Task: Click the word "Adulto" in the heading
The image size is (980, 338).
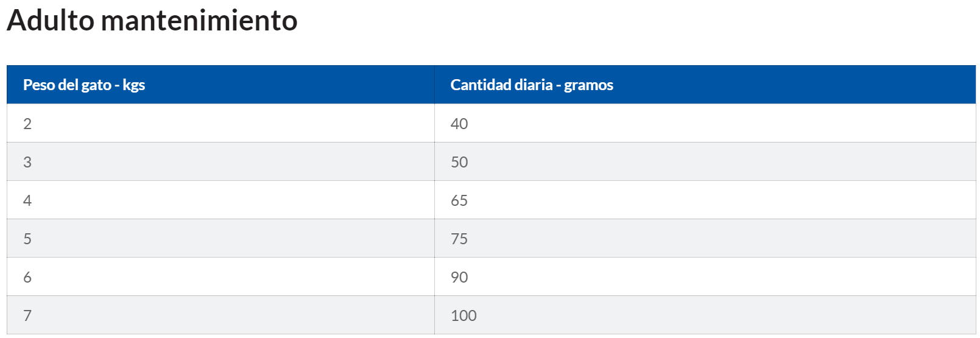Action: pos(51,21)
